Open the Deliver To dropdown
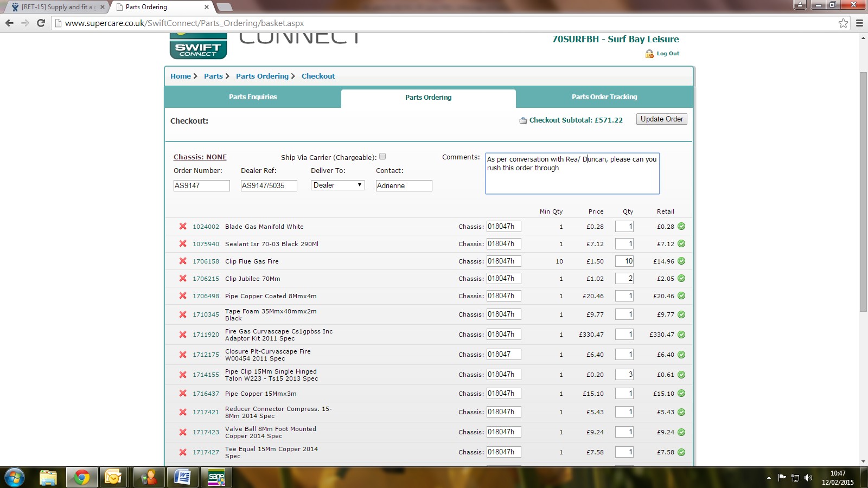This screenshot has width=868, height=488. [337, 185]
